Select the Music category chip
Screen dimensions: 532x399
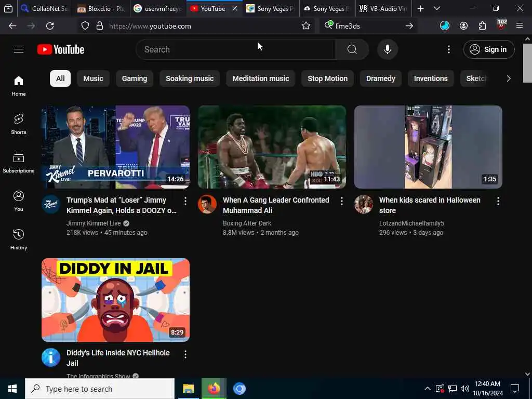94,79
